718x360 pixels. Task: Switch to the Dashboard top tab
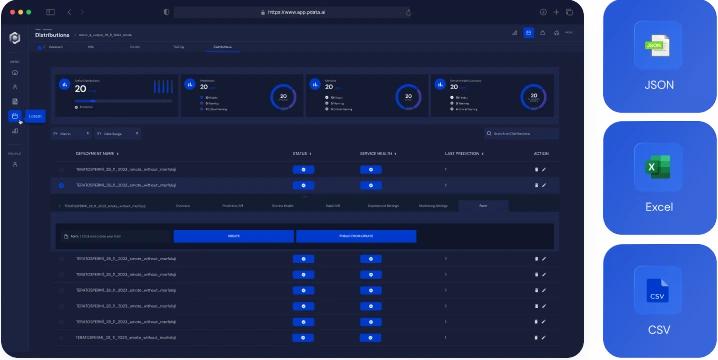(x=56, y=47)
